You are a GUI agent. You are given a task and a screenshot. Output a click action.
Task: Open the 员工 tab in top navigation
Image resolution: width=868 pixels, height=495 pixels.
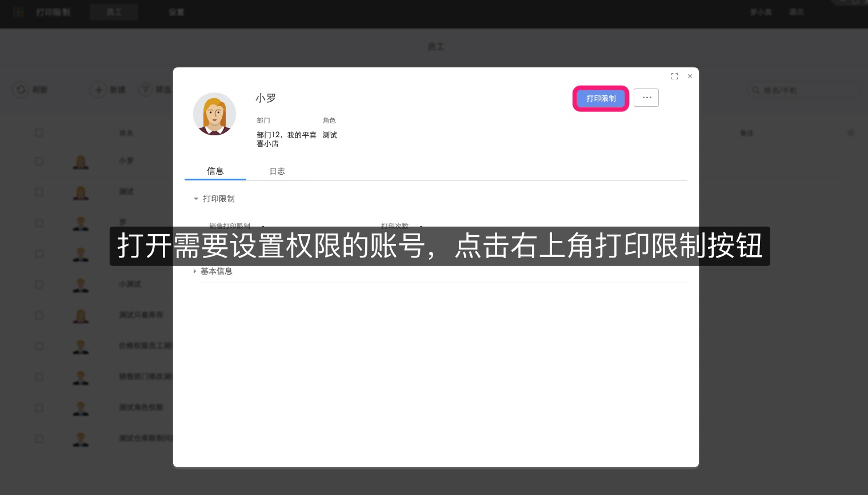point(114,12)
